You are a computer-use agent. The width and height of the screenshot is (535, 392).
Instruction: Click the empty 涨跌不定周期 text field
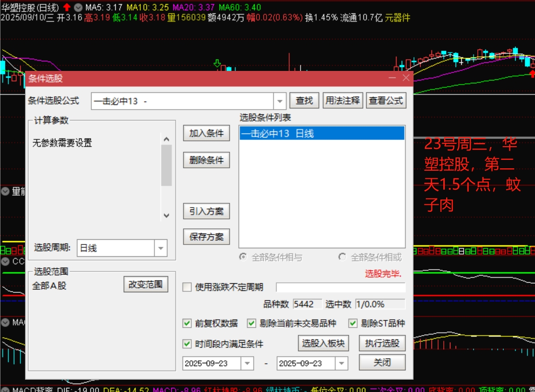pos(341,287)
